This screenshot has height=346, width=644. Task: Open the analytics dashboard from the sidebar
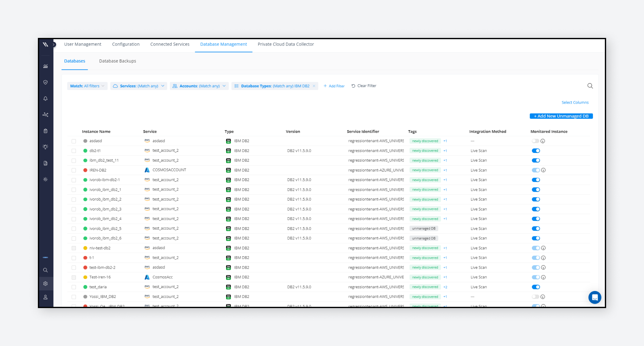[45, 66]
